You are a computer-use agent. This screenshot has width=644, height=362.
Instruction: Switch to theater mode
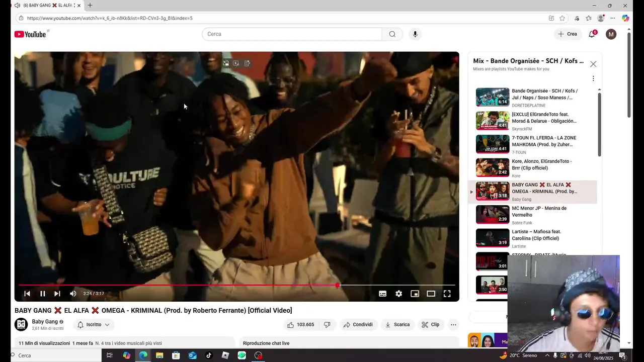pyautogui.click(x=431, y=294)
